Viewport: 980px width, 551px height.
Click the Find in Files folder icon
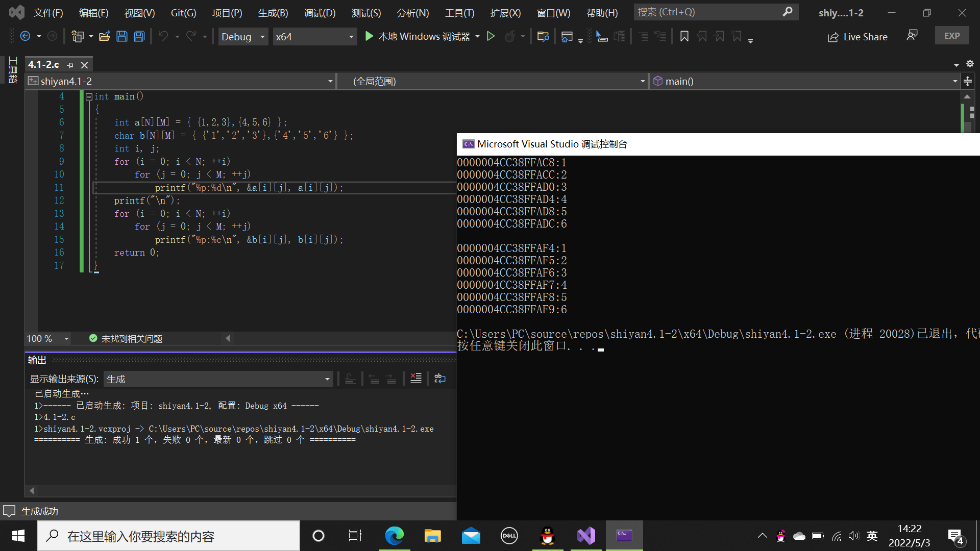(x=543, y=36)
